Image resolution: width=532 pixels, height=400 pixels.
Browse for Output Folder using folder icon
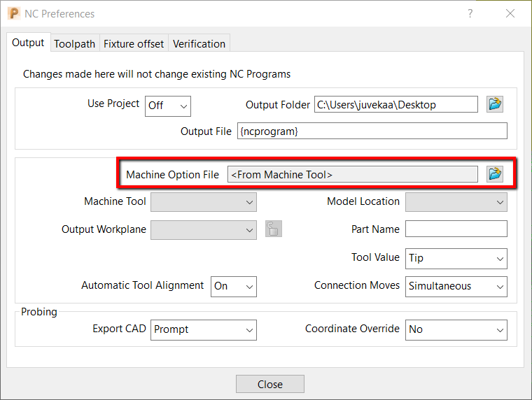[496, 104]
